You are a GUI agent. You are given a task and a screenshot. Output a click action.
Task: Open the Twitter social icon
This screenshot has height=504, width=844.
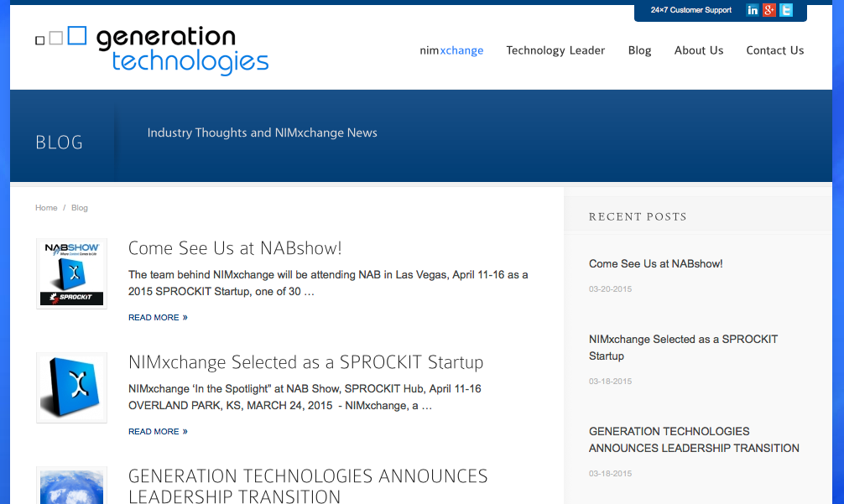click(786, 10)
